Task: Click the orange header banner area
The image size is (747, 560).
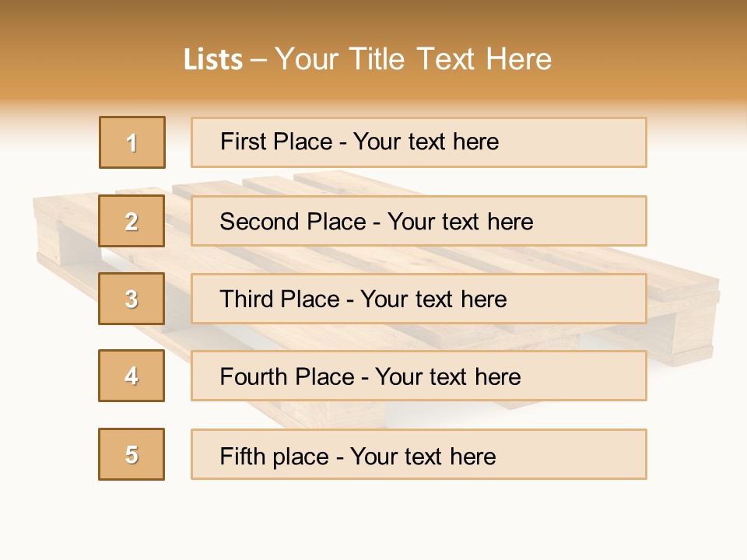Action: (x=661, y=47)
